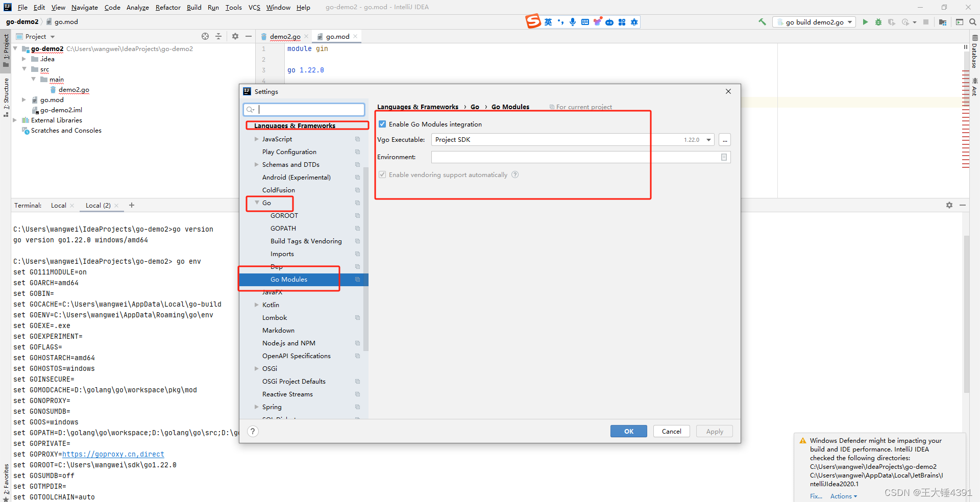Click the Sogou soft keyboard icon
This screenshot has width=980, height=502.
pos(585,22)
